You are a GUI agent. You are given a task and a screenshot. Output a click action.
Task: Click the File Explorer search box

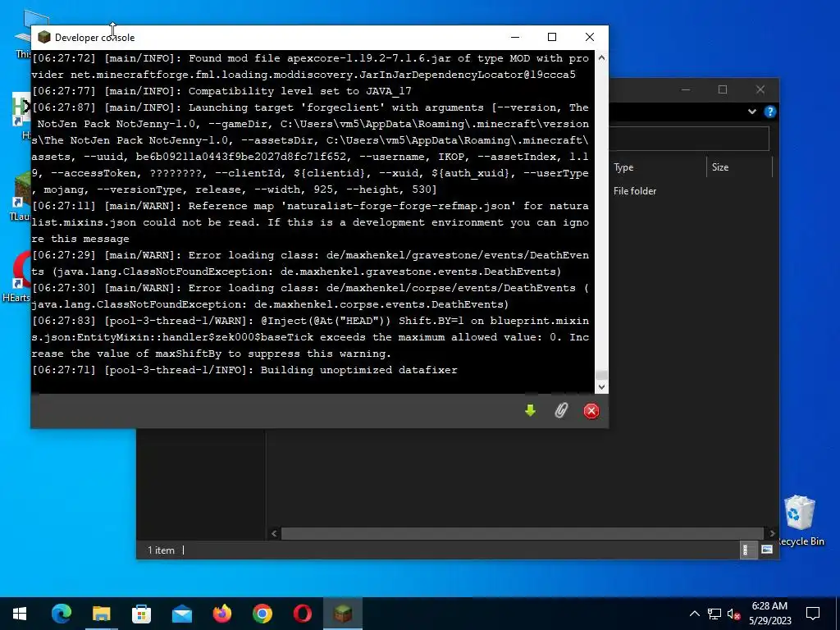[689, 139]
